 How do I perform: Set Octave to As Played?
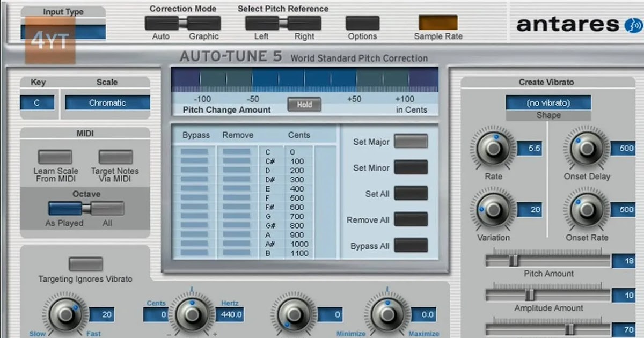pos(65,209)
